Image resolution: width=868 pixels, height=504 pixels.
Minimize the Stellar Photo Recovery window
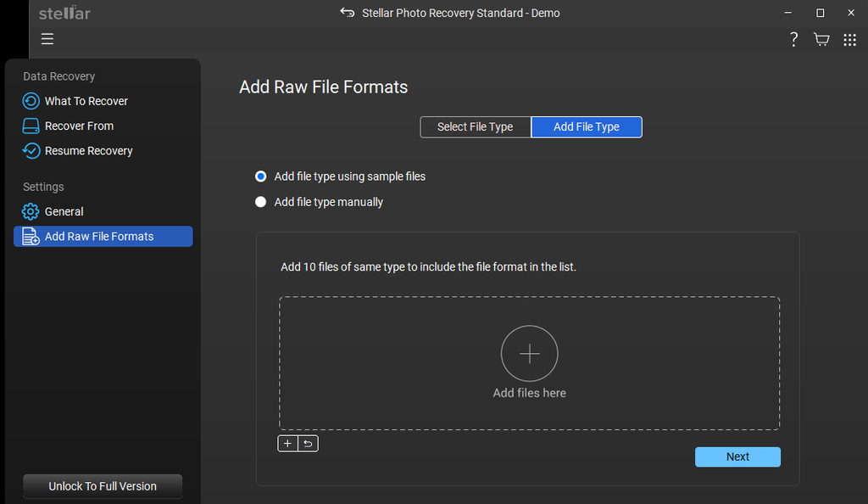(787, 13)
